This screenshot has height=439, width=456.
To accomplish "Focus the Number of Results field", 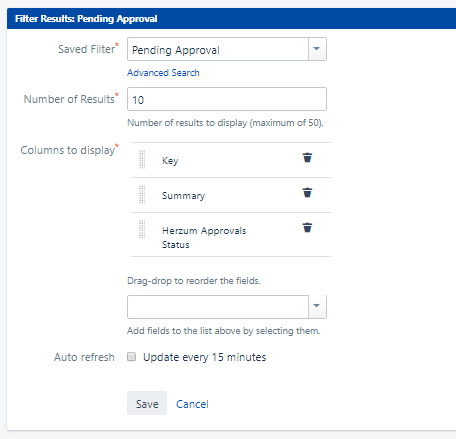I will tap(227, 99).
